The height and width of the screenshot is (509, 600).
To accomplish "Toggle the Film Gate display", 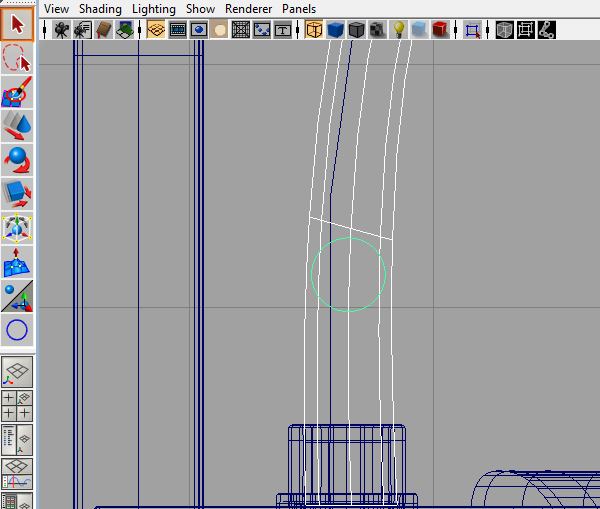I will 178,30.
